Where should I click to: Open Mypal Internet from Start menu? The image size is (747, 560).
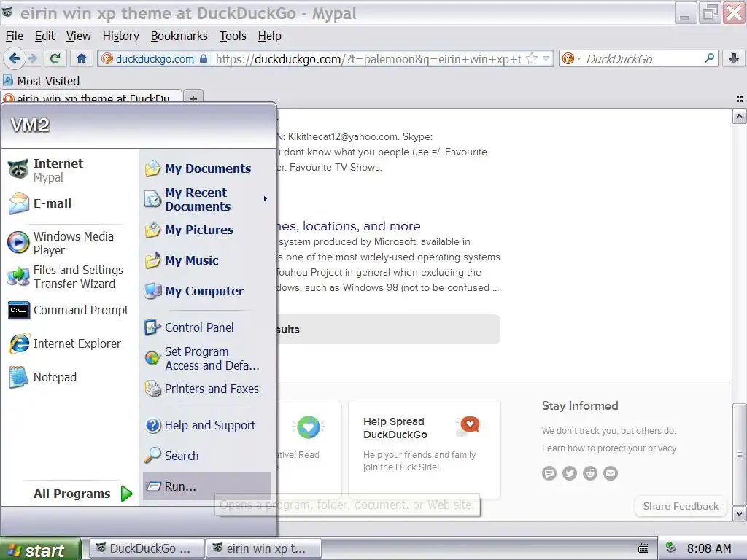click(x=69, y=170)
